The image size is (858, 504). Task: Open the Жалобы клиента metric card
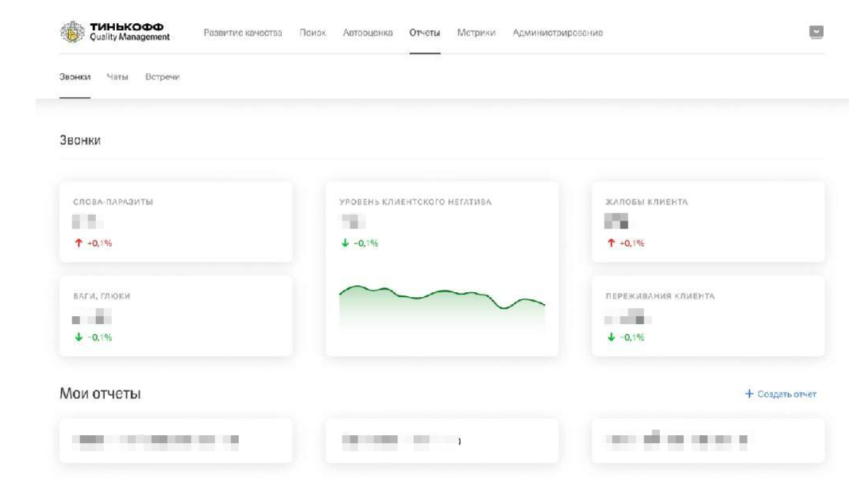[x=708, y=221]
